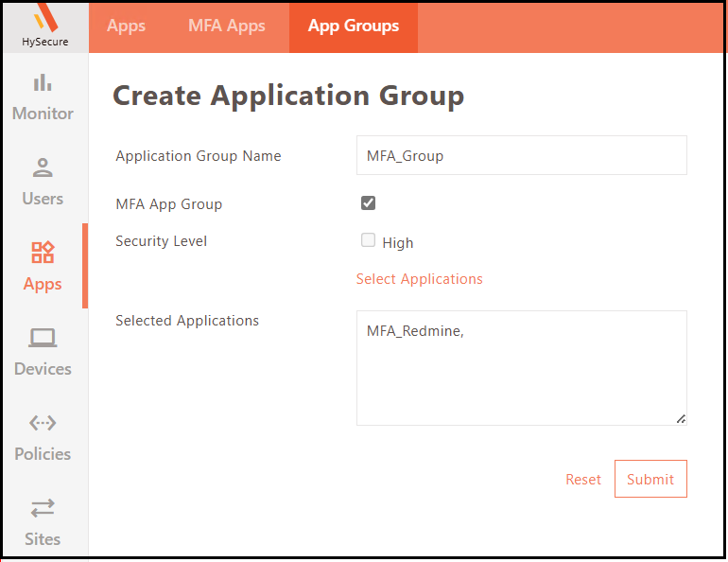Select the App Groups tab
The image size is (728, 562).
(354, 26)
